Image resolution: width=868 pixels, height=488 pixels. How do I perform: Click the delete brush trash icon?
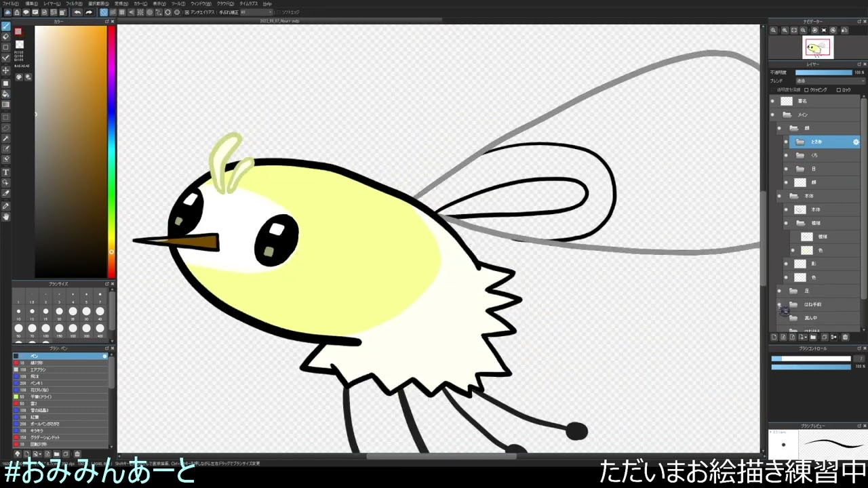click(77, 454)
